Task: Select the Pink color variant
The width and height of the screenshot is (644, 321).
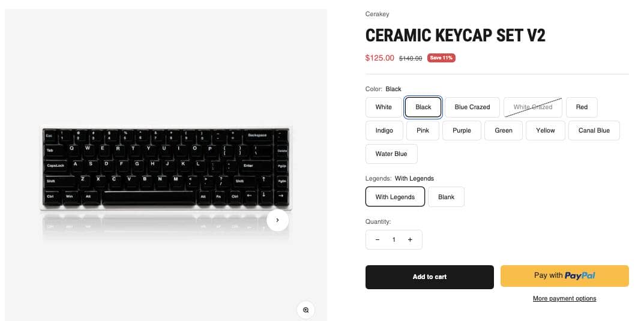Action: [x=423, y=131]
